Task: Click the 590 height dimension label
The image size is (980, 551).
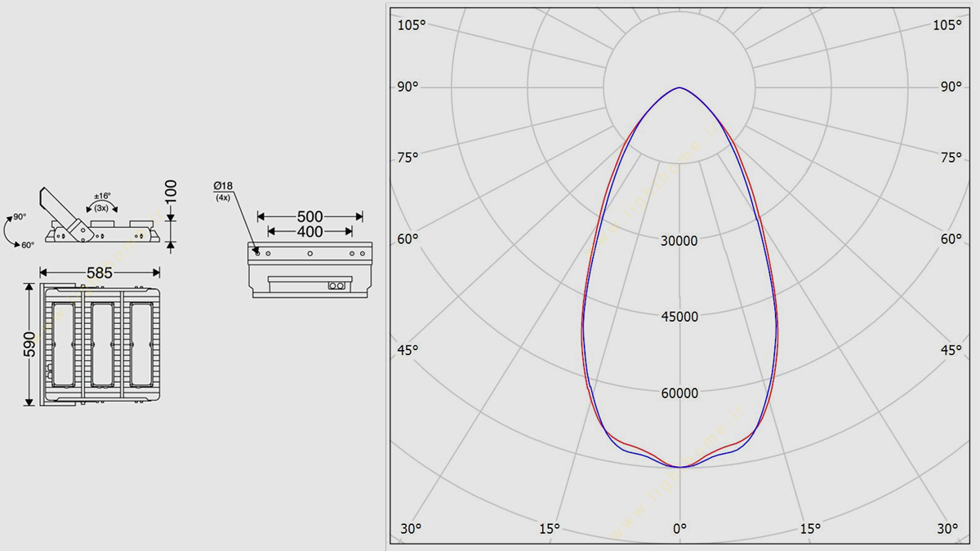Action: [x=29, y=344]
